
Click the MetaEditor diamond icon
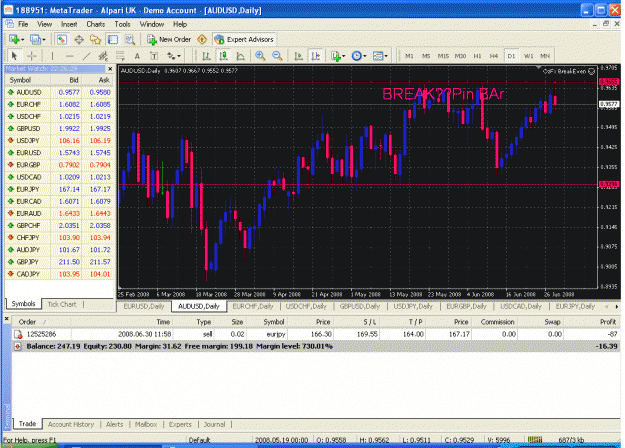202,39
